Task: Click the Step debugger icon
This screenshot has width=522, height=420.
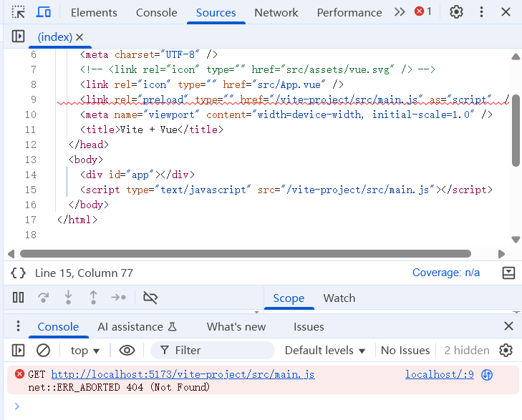Action: (119, 298)
